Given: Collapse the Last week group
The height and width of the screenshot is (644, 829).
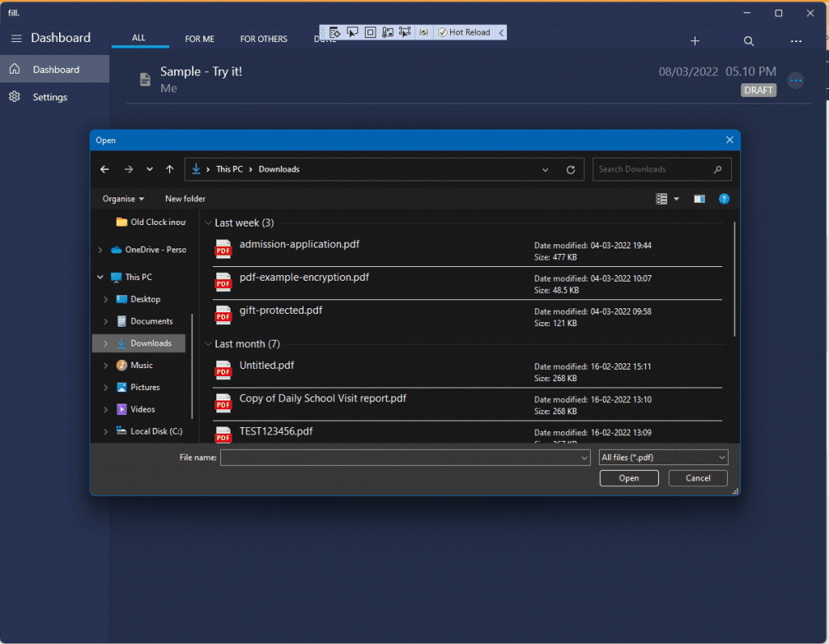Looking at the screenshot, I should 208,223.
